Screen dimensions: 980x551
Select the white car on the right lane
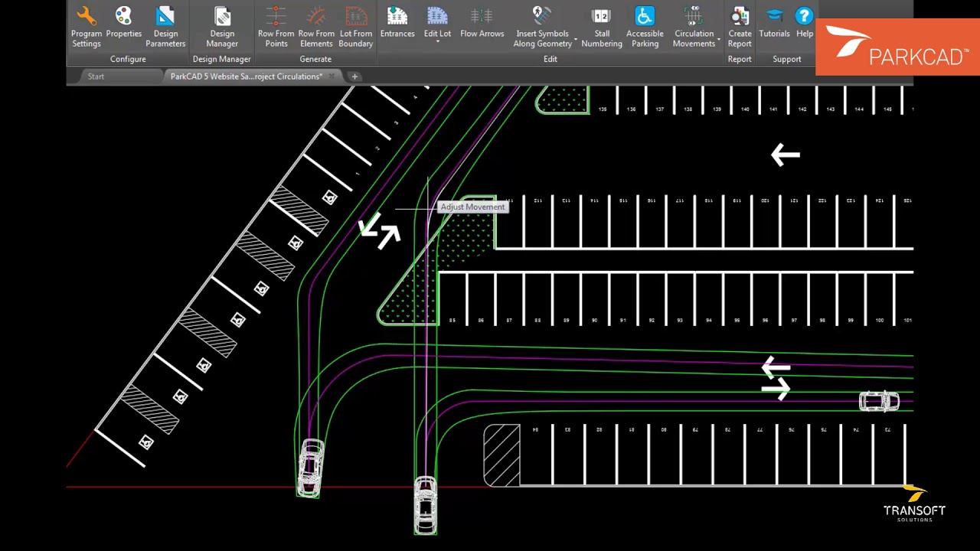(x=879, y=402)
